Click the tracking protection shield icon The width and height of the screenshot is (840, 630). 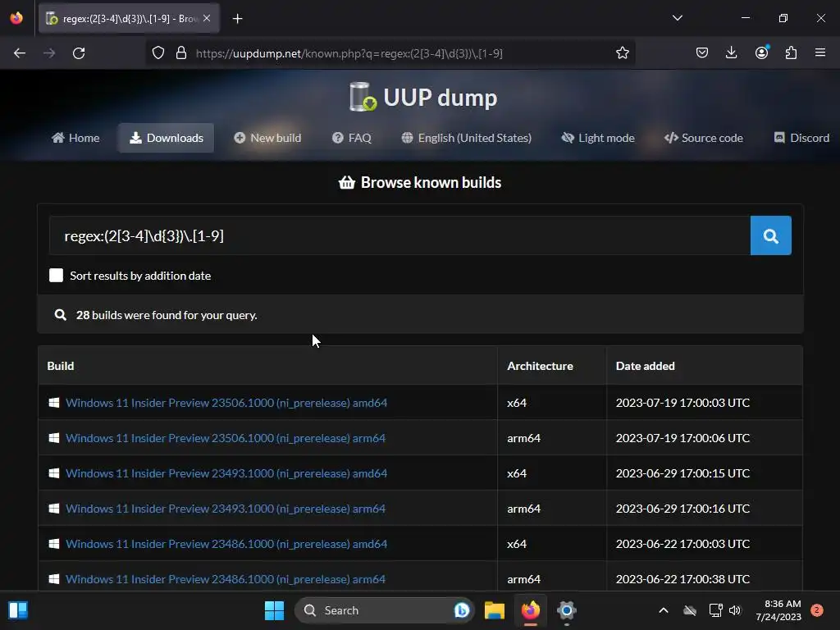(158, 53)
